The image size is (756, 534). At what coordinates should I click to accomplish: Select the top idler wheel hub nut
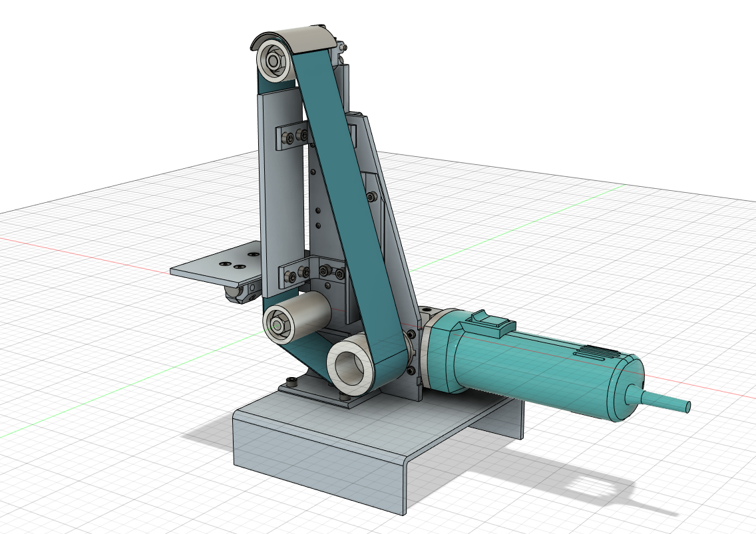point(274,61)
